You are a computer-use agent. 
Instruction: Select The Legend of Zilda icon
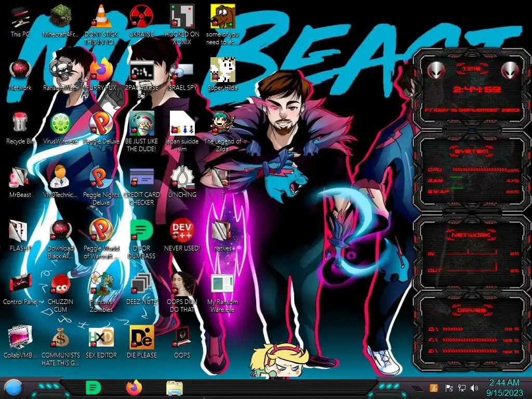point(222,124)
